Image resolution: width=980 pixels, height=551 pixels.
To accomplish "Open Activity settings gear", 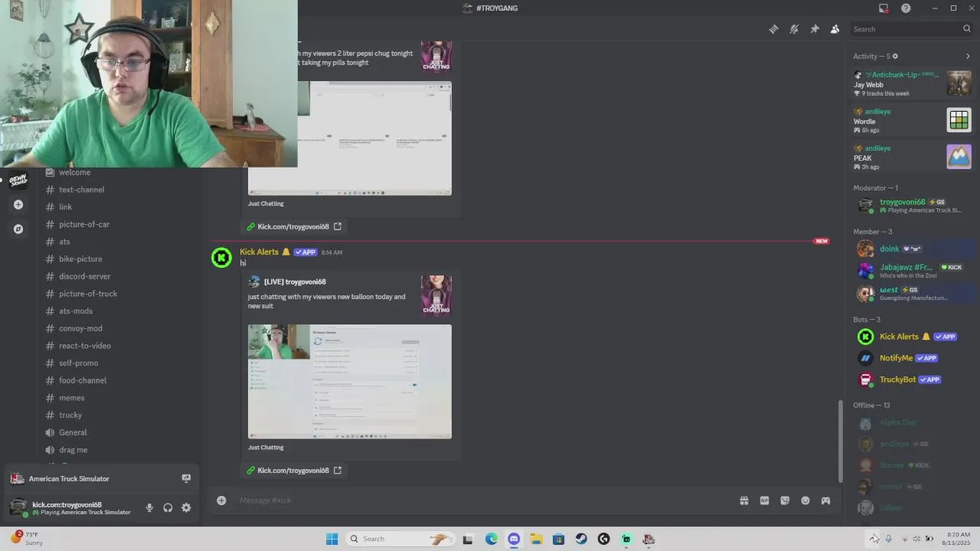I will pos(895,56).
